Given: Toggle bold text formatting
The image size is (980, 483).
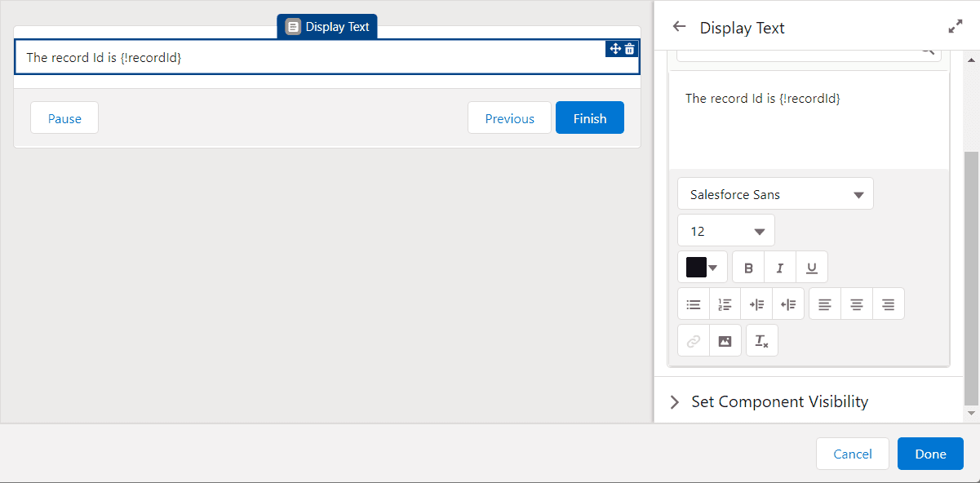Looking at the screenshot, I should (x=748, y=268).
